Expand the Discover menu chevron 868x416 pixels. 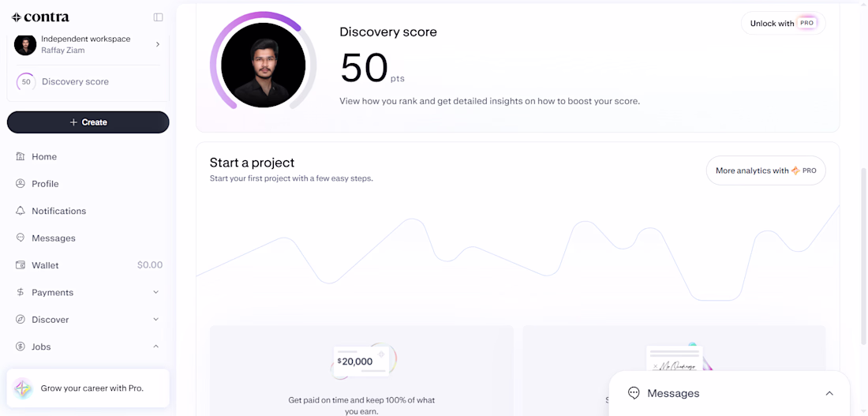(156, 319)
